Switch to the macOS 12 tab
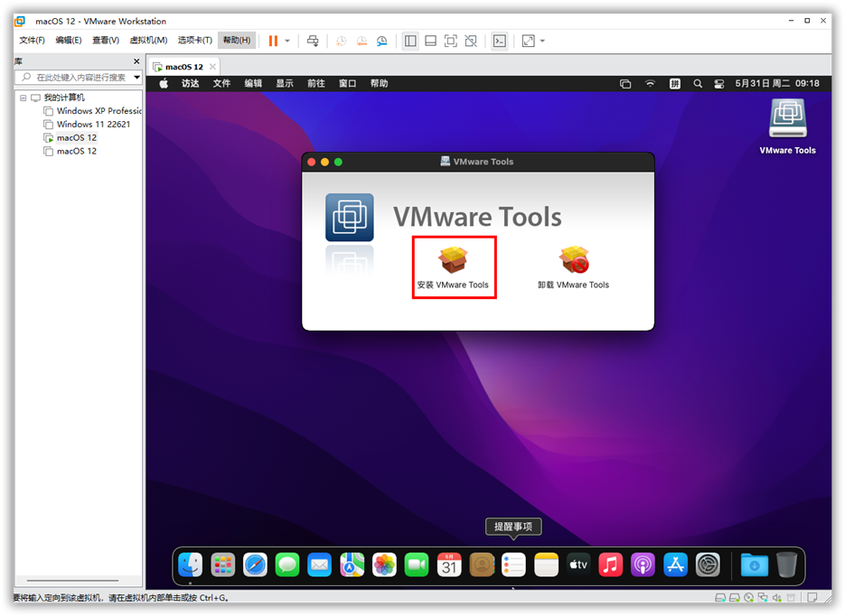The width and height of the screenshot is (845, 616). click(x=183, y=67)
